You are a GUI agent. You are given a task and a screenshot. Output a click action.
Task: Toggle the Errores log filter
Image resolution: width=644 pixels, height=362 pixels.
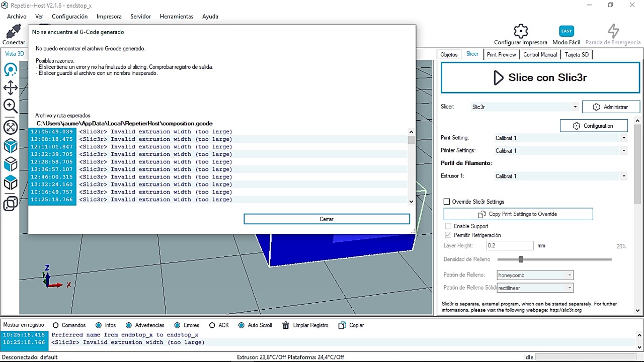pyautogui.click(x=177, y=325)
